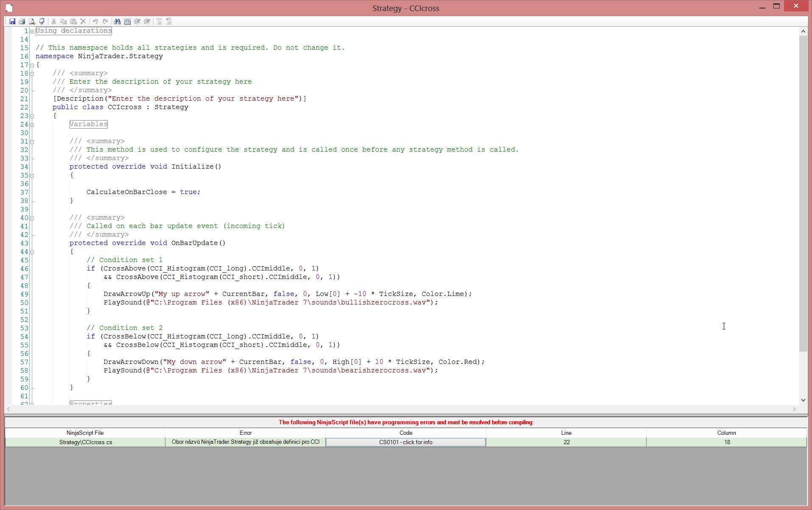This screenshot has width=812, height=510.
Task: Expand the collapsed Variables region
Action: point(32,124)
